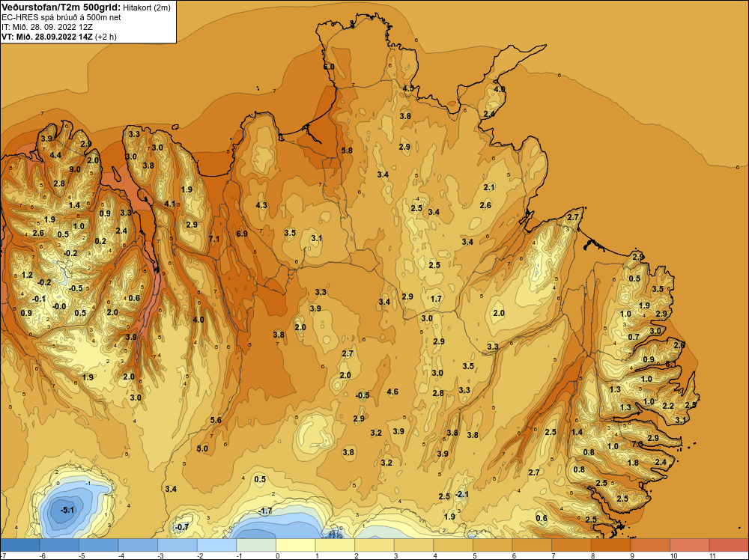Click the legend swatch between 0 and 1
Screen dimensions: 749x560
[296, 545]
